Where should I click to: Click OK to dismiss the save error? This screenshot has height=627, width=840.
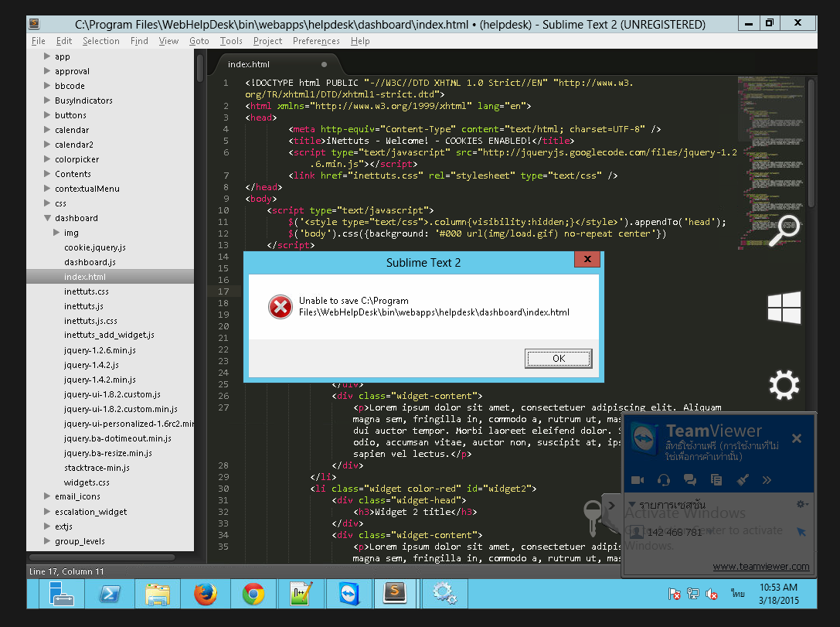pyautogui.click(x=558, y=358)
